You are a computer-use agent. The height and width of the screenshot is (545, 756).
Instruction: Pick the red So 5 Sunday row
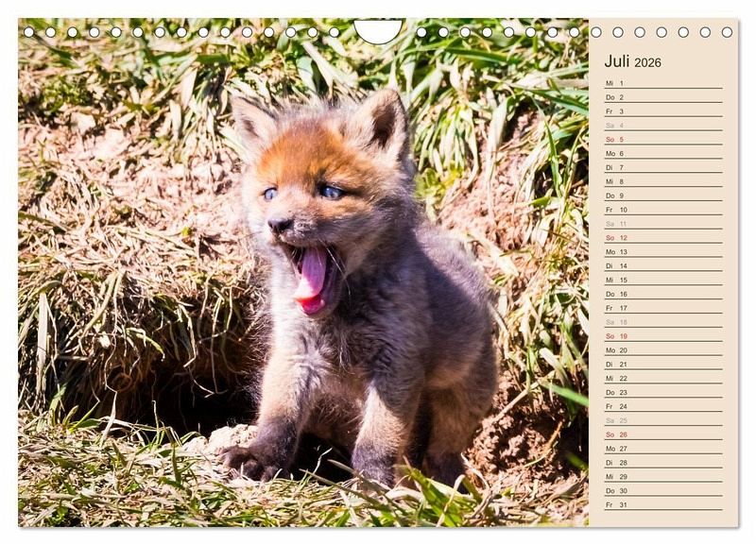click(x=661, y=140)
